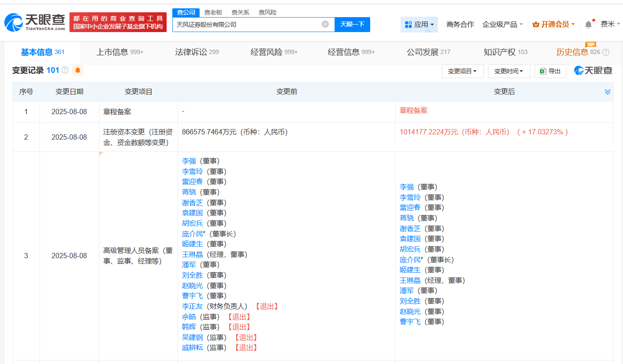The width and height of the screenshot is (623, 364).
Task: Click the help icon next to 历史信息 826
Action: coord(606,52)
